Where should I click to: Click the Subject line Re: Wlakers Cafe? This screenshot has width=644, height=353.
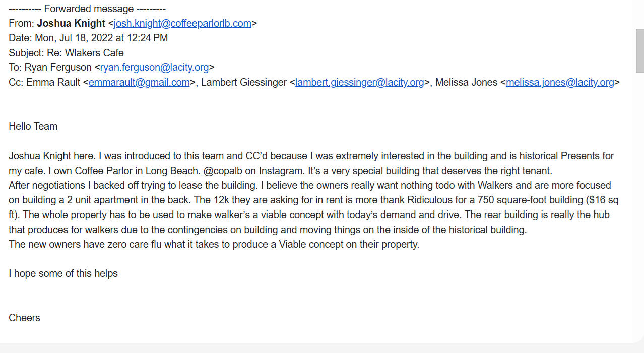tap(66, 53)
